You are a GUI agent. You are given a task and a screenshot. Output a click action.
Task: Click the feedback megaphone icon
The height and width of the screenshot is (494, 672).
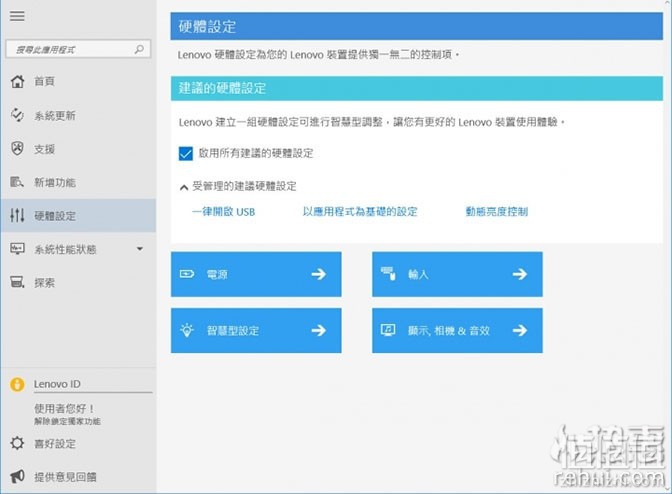pyautogui.click(x=17, y=476)
